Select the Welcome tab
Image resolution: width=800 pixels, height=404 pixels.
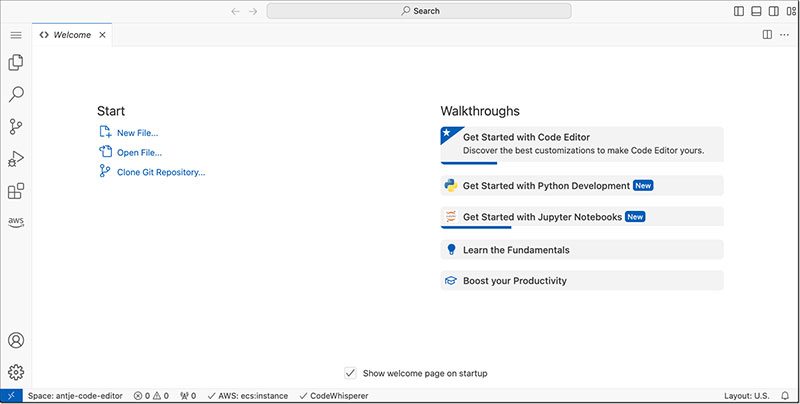point(71,35)
